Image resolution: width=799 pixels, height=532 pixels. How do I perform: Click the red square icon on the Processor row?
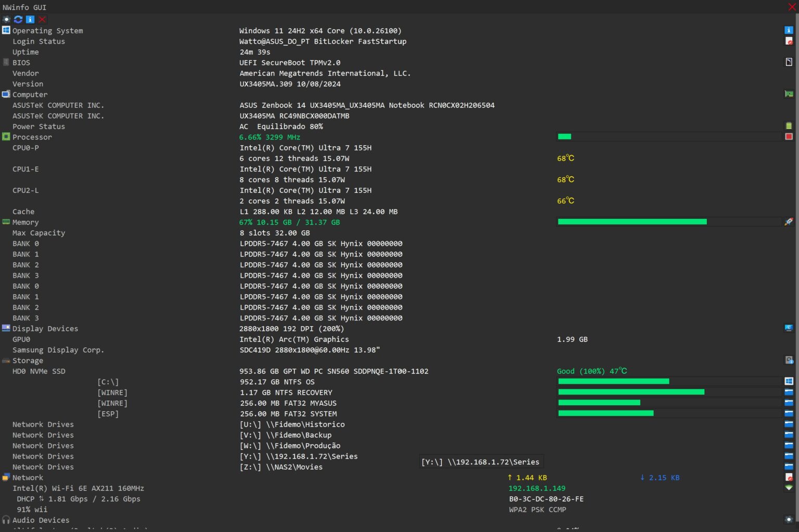click(789, 137)
